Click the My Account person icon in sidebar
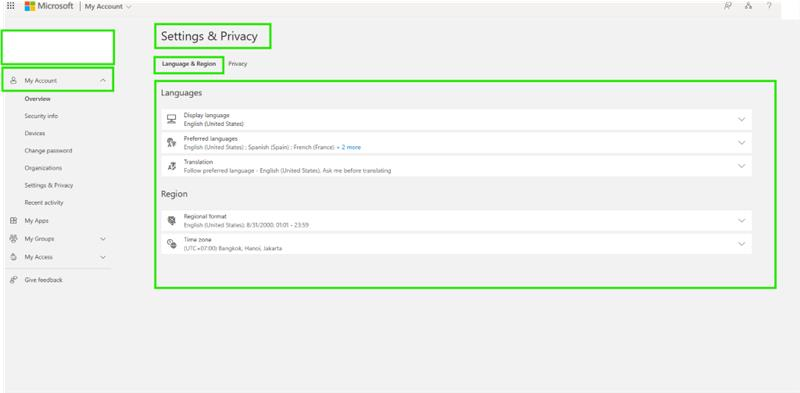Screen dimensions: 800x393 click(14, 80)
